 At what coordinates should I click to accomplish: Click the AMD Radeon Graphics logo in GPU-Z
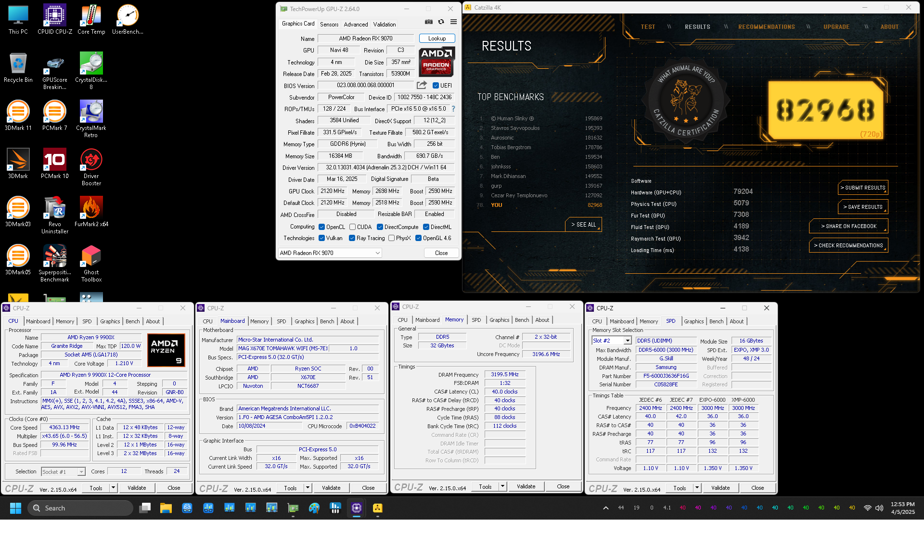pyautogui.click(x=436, y=62)
